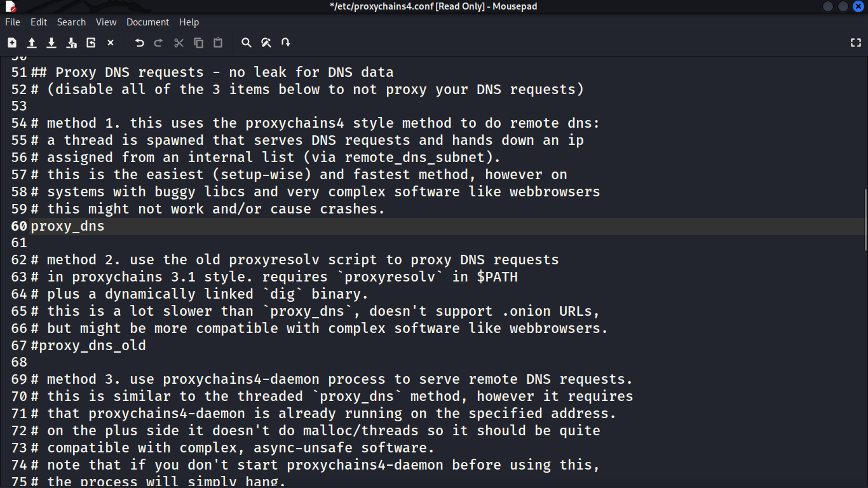Viewport: 868px width, 488px height.
Task: Open the Search menu
Action: 71,22
